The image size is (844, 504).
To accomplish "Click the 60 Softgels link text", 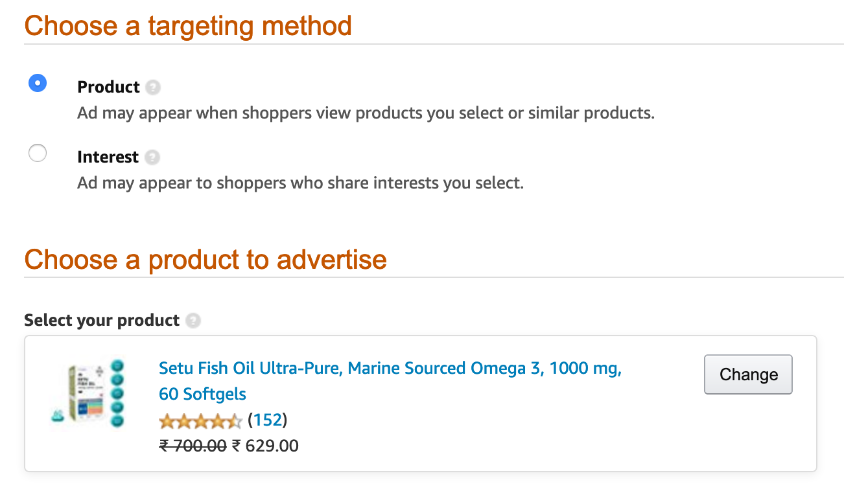I will coord(202,393).
